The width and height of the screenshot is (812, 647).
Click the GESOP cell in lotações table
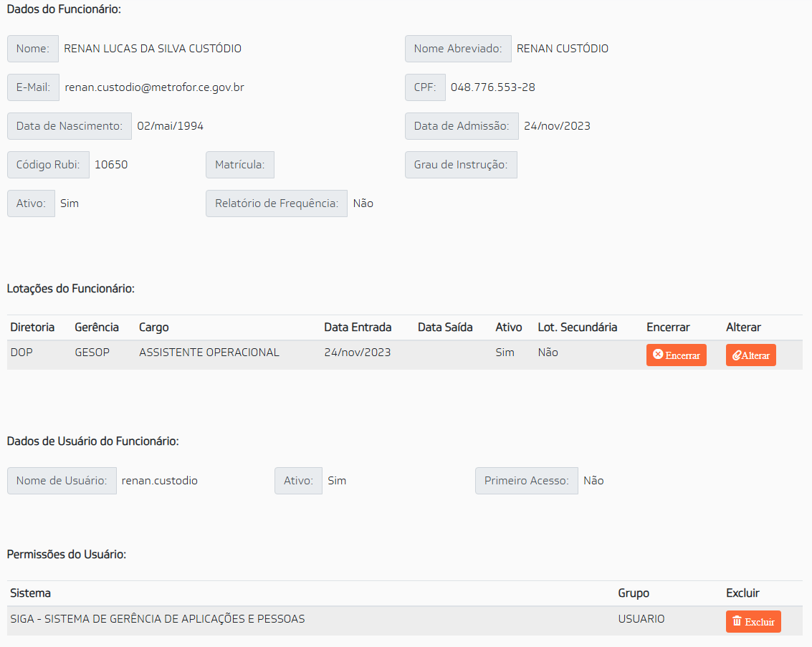92,353
